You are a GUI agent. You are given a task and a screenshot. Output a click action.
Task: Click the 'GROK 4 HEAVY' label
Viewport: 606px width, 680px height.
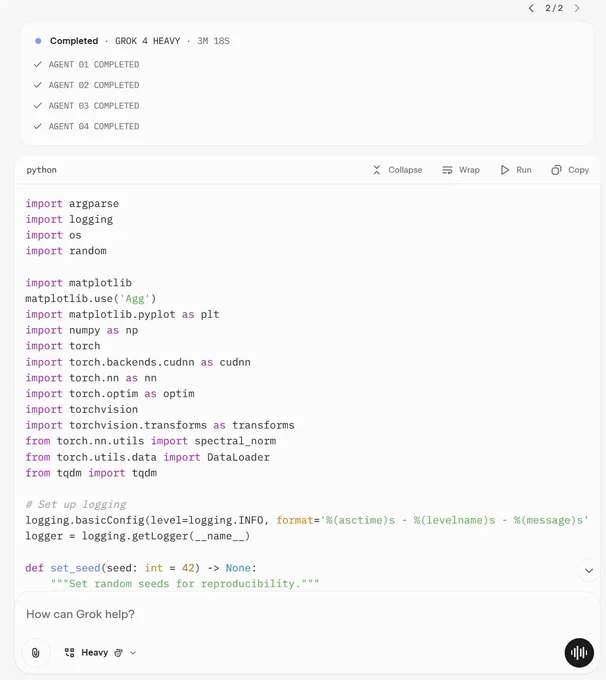147,41
